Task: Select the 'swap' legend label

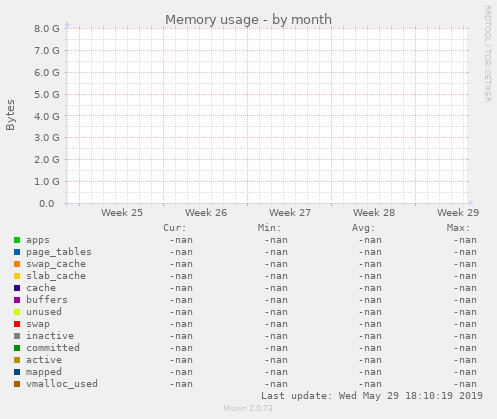Action: [38, 324]
